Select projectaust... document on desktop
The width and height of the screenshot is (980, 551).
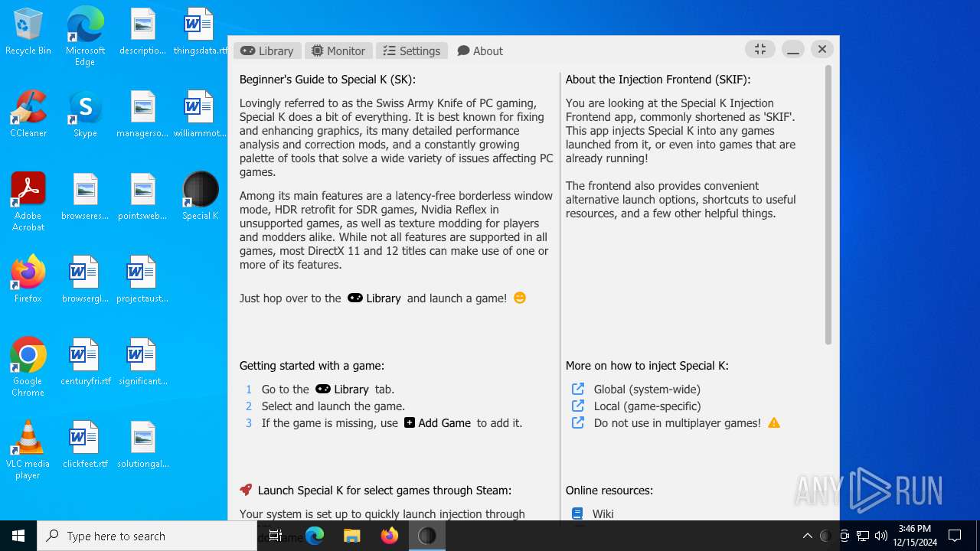click(143, 280)
